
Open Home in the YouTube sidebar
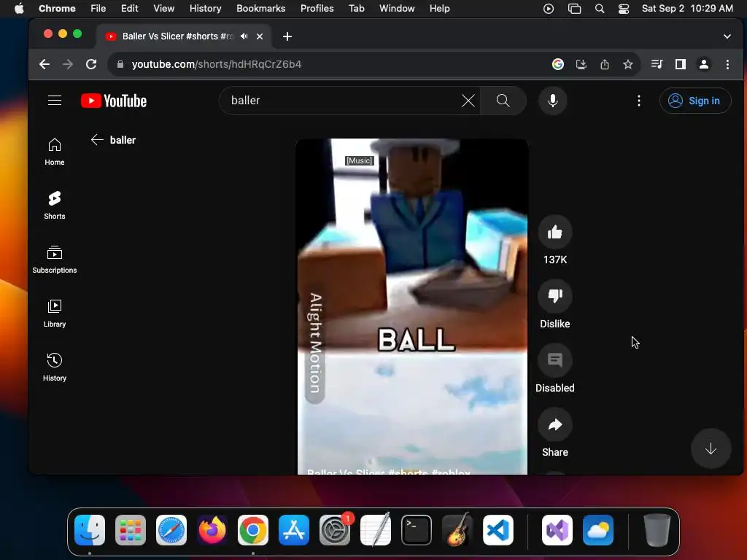point(55,152)
